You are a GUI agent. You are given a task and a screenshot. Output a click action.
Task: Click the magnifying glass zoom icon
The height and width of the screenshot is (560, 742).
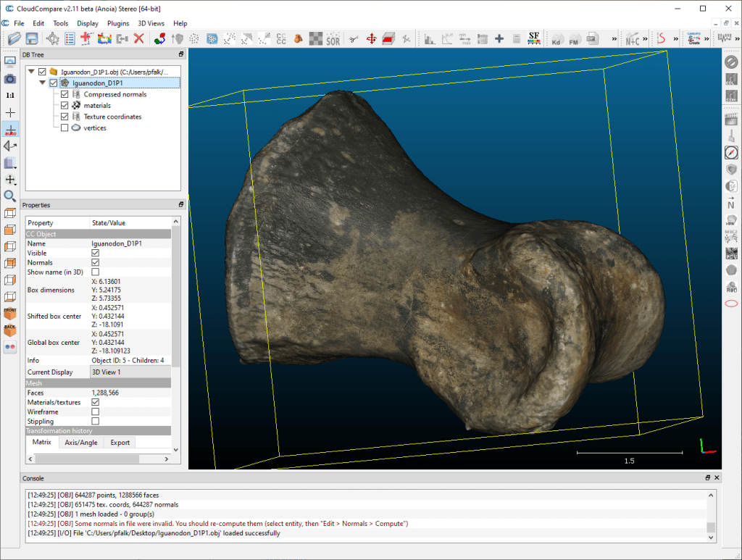pos(10,196)
